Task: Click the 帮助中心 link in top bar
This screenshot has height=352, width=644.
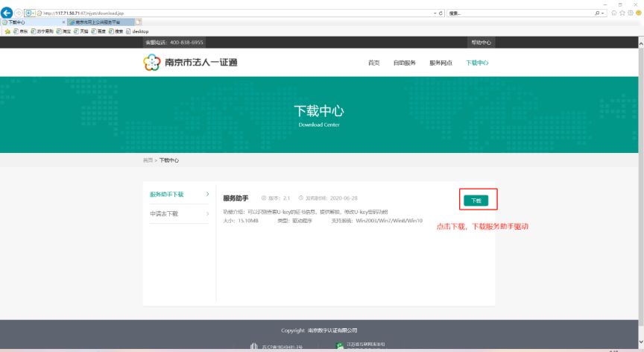Action: point(481,43)
